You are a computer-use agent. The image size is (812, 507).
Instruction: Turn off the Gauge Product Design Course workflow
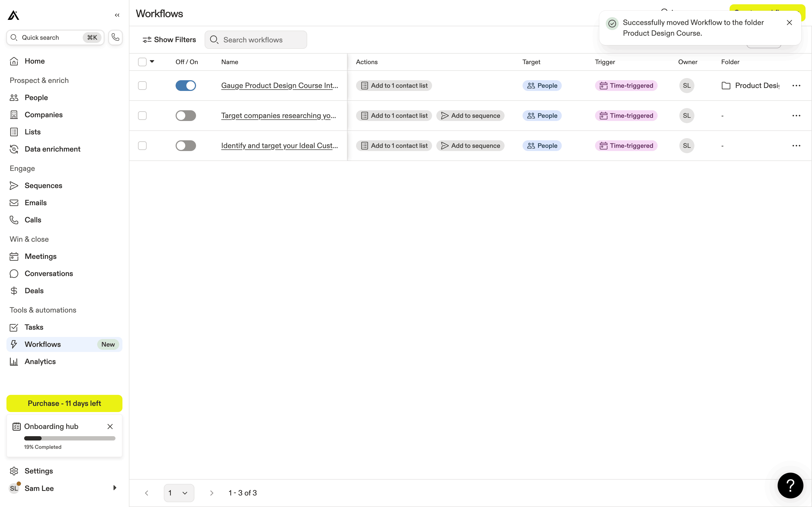(186, 86)
